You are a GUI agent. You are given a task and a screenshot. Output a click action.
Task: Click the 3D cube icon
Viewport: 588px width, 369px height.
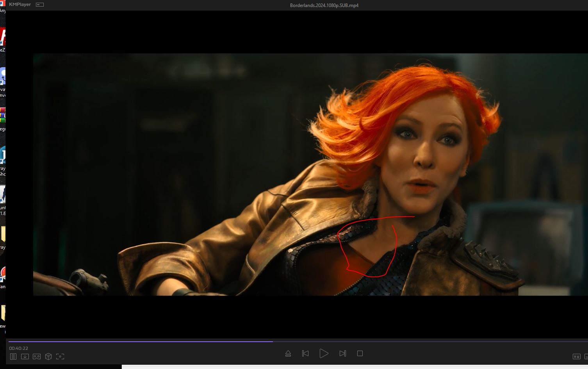(x=48, y=357)
